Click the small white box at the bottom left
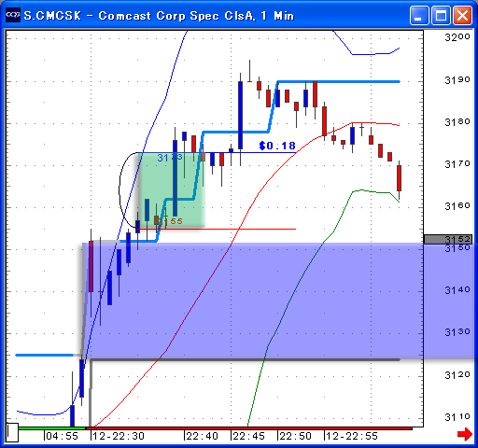The height and width of the screenshot is (448, 478). 12,432
